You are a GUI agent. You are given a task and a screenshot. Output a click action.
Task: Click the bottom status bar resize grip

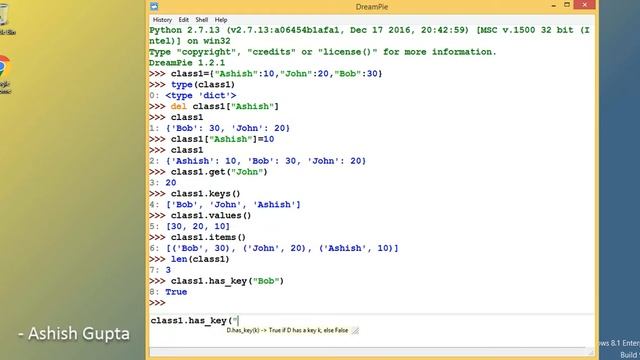tap(590, 351)
